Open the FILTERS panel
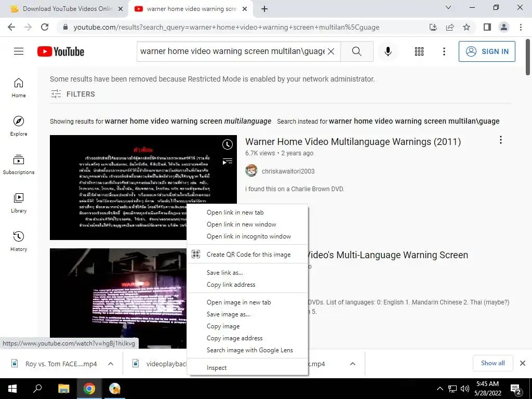Screen dimensions: 532x399 click(73, 94)
